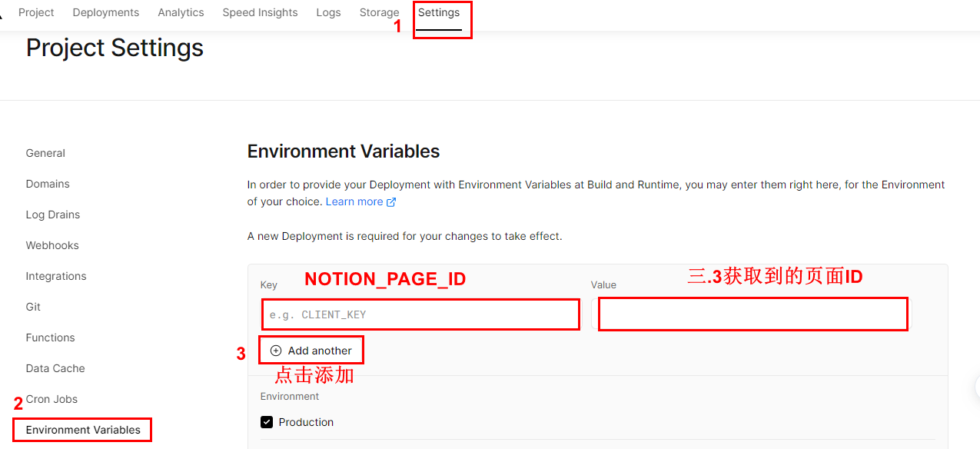Click the plus icon on Add another
This screenshot has width=980, height=449.
click(x=275, y=350)
